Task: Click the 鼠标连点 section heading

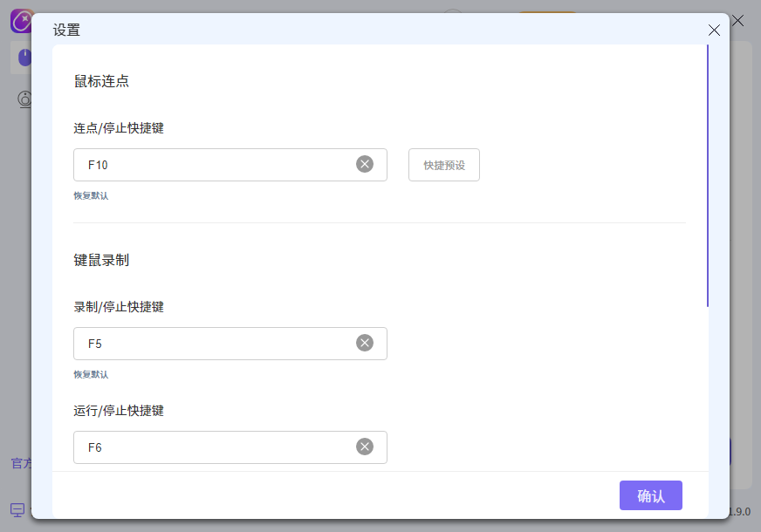Action: [101, 82]
